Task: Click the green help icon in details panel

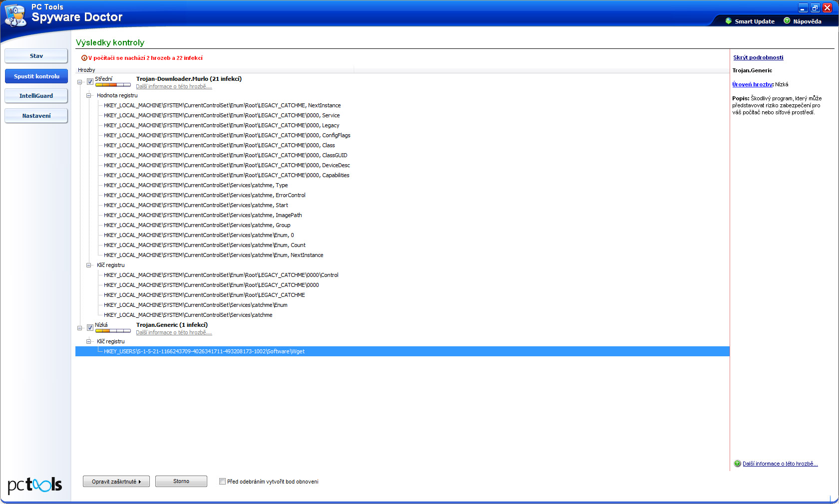Action: click(737, 464)
